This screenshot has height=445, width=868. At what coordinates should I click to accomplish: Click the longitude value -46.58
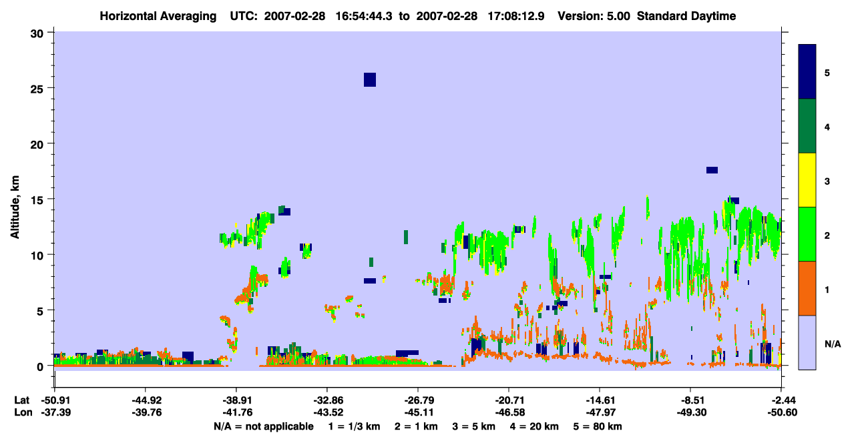[509, 412]
